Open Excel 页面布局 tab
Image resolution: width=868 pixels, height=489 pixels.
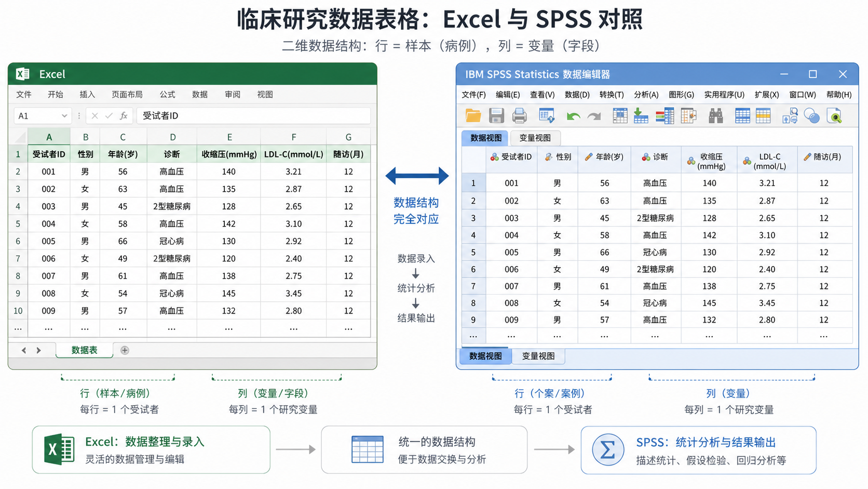pyautogui.click(x=127, y=95)
